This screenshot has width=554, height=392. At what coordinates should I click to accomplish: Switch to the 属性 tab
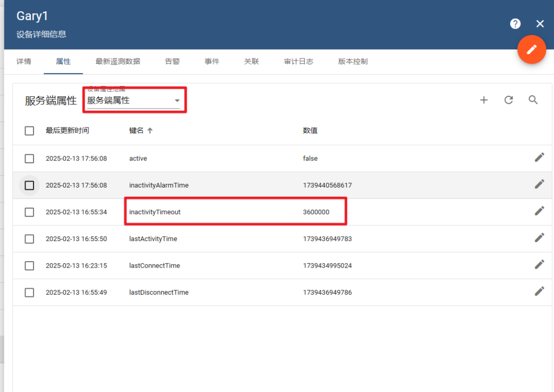[63, 62]
